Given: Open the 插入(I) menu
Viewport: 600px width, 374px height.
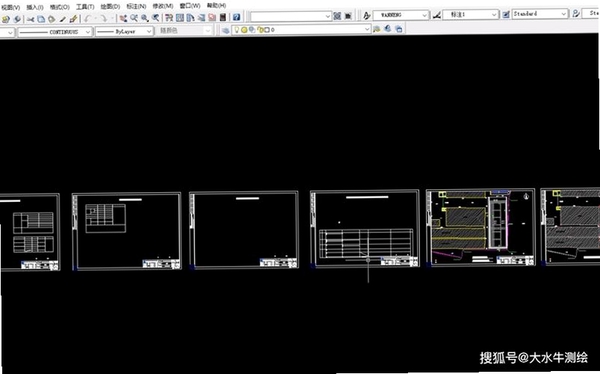Looking at the screenshot, I should pyautogui.click(x=35, y=7).
